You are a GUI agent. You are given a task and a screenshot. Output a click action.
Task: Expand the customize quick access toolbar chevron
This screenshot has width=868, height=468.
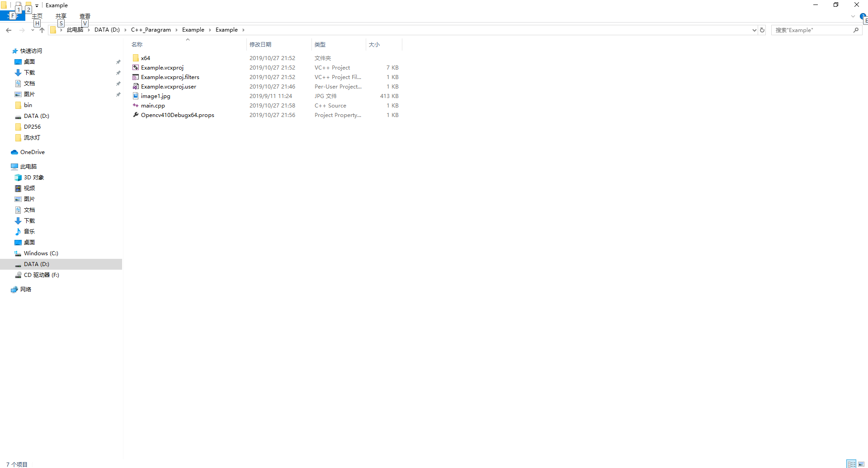[37, 5]
